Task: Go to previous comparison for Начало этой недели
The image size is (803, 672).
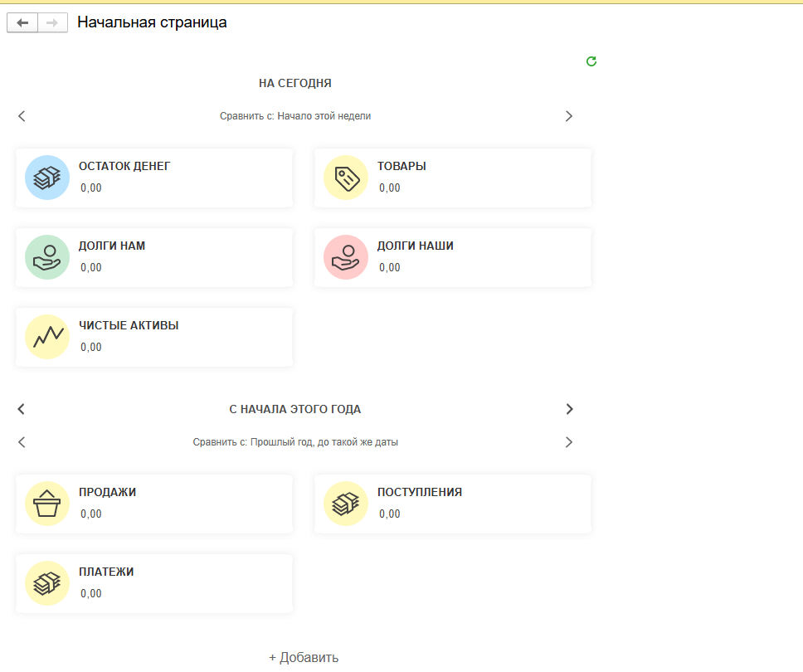Action: pyautogui.click(x=22, y=116)
